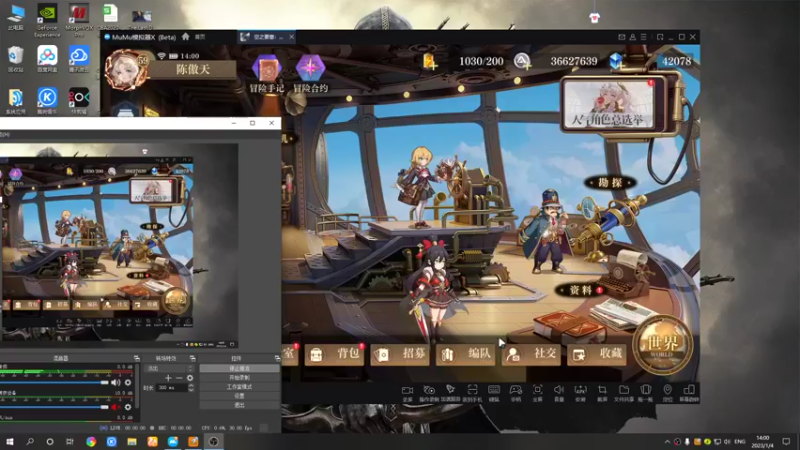Click the MuMu home 首页 tab

coord(194,37)
